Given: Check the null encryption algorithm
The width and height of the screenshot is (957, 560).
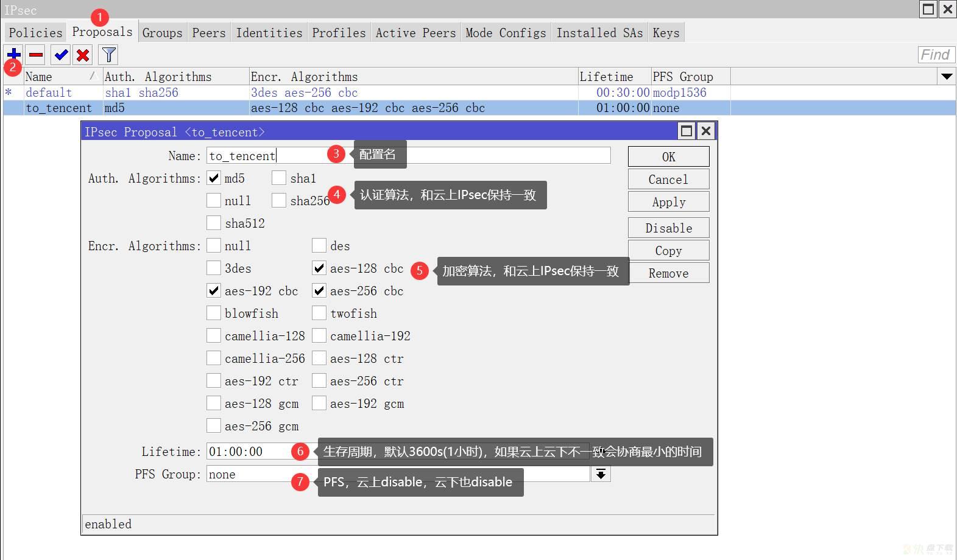Looking at the screenshot, I should point(214,245).
